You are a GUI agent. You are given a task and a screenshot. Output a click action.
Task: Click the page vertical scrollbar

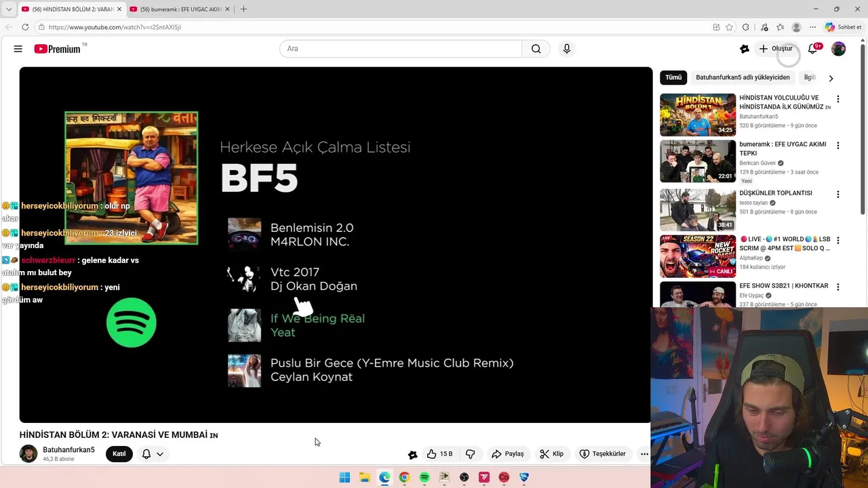(x=863, y=129)
